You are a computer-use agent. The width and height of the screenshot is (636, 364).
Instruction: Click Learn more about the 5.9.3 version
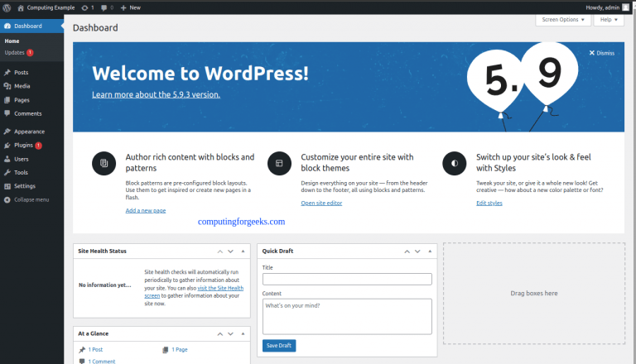click(157, 94)
